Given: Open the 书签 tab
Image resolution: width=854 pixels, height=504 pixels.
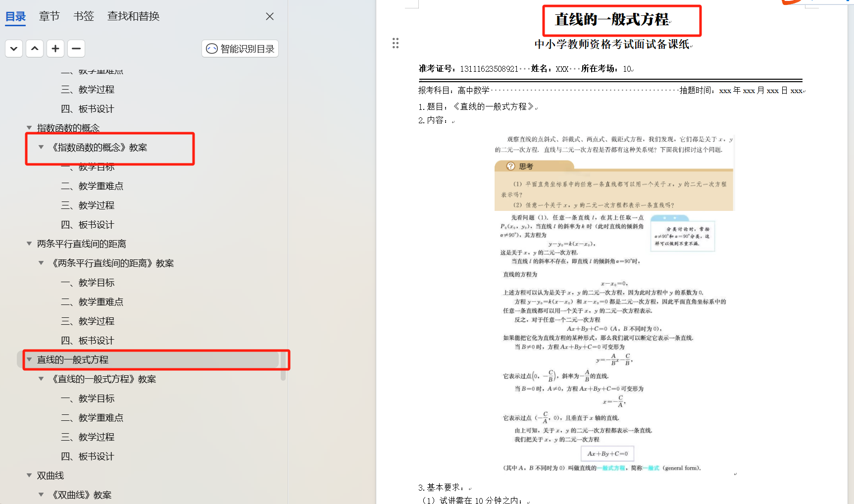Looking at the screenshot, I should pos(84,16).
